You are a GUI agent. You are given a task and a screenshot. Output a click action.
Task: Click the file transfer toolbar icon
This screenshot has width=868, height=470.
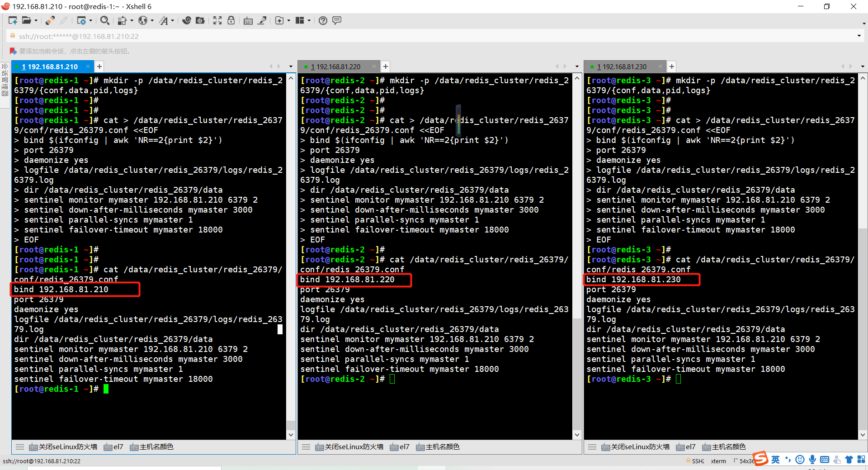[x=122, y=20]
